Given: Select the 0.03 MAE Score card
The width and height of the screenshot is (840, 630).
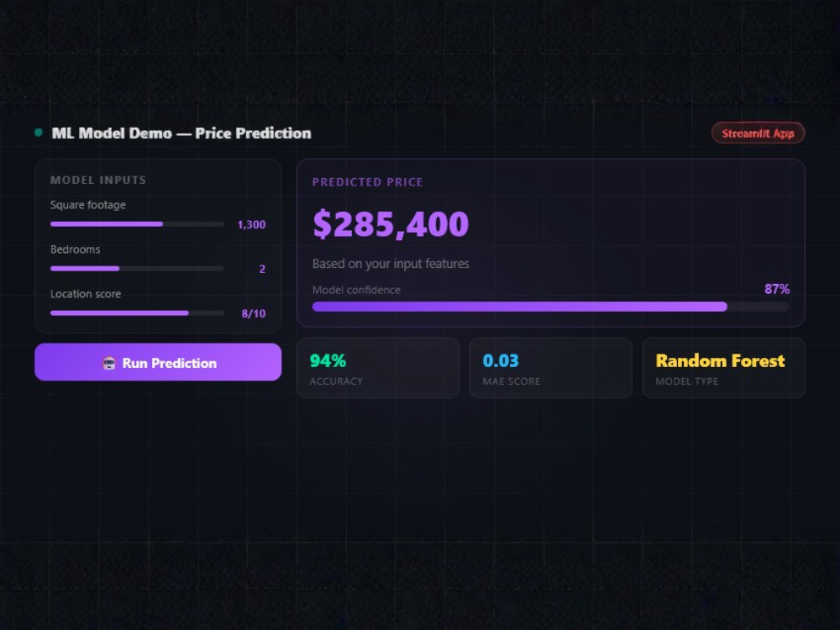Looking at the screenshot, I should pyautogui.click(x=551, y=368).
